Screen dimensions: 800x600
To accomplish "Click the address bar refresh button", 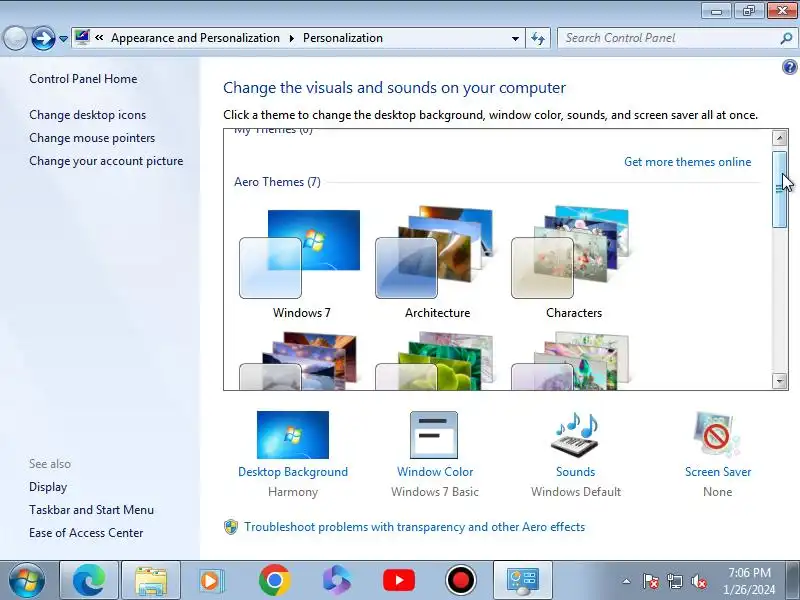I will click(538, 38).
